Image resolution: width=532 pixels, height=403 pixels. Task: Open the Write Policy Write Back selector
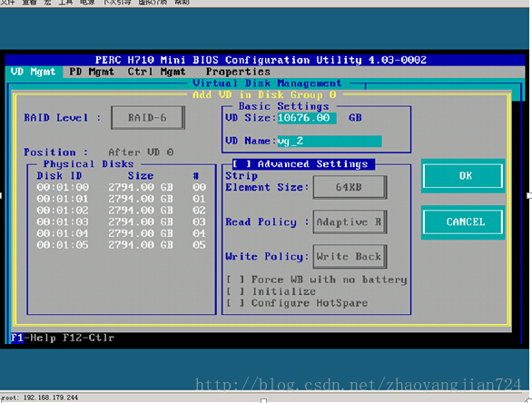tap(350, 257)
